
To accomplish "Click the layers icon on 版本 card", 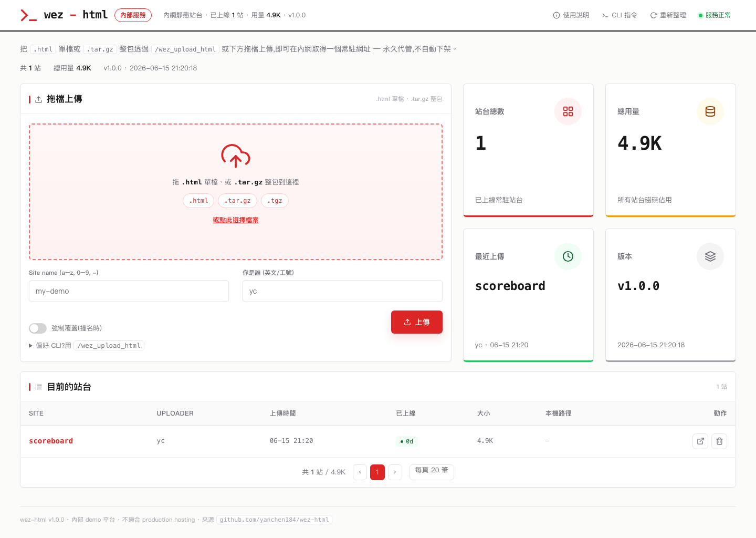I will click(x=710, y=256).
